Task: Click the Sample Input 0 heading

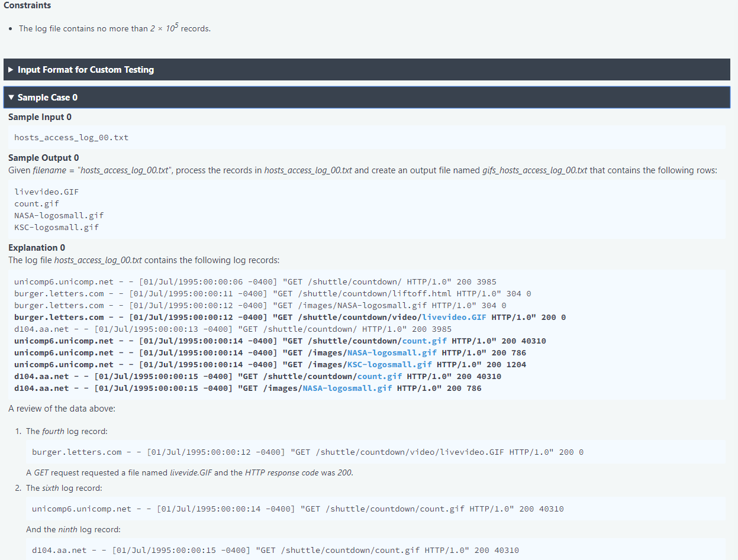Action: coord(40,116)
